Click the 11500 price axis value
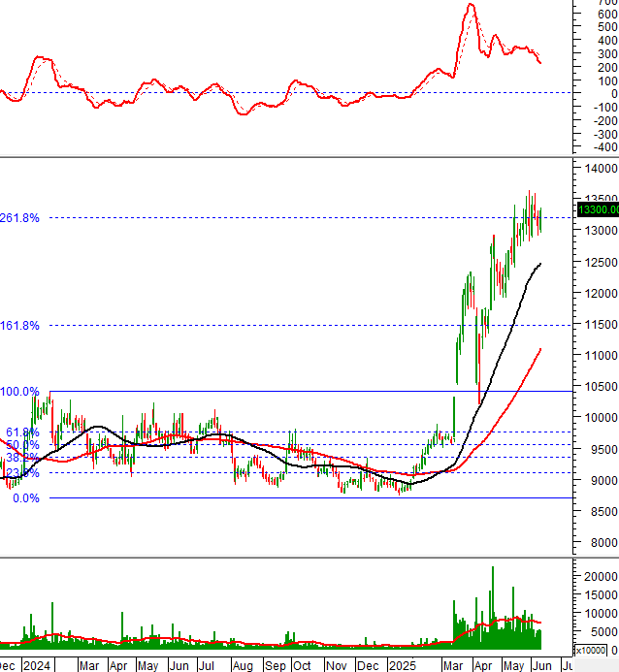619x672 pixels. point(602,325)
